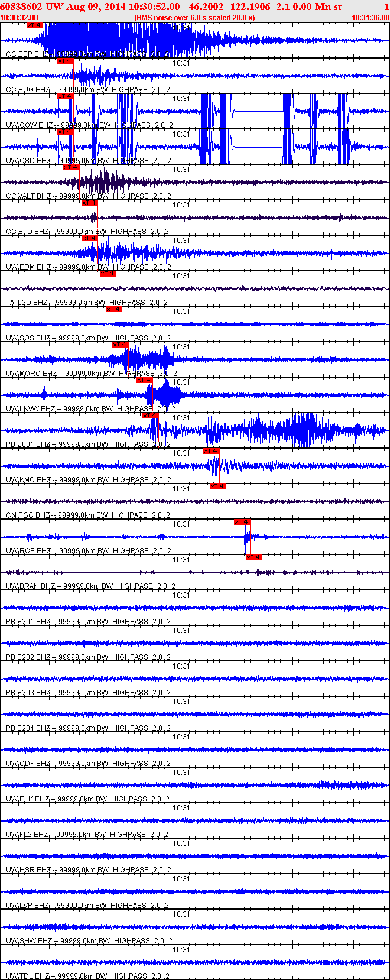Select the red pick marker on the UW EDM trace

point(89,238)
